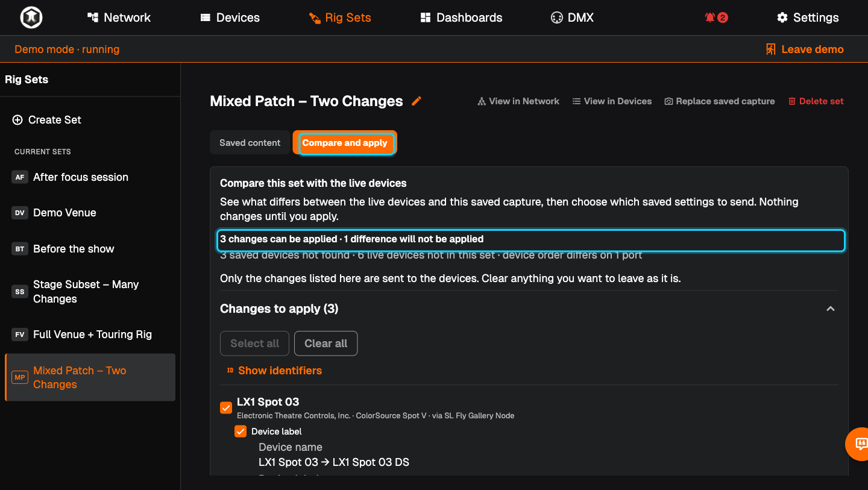Open the Full Venue + Touring Rig set
Screen dimensions: 868x490
[x=90, y=335]
